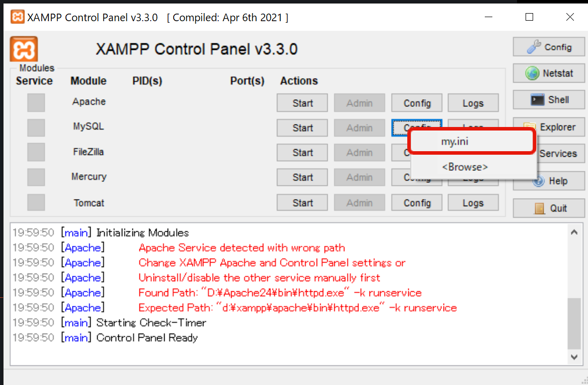Image resolution: width=588 pixels, height=385 pixels.
Task: Open Help with the question icon
Action: tap(549, 181)
